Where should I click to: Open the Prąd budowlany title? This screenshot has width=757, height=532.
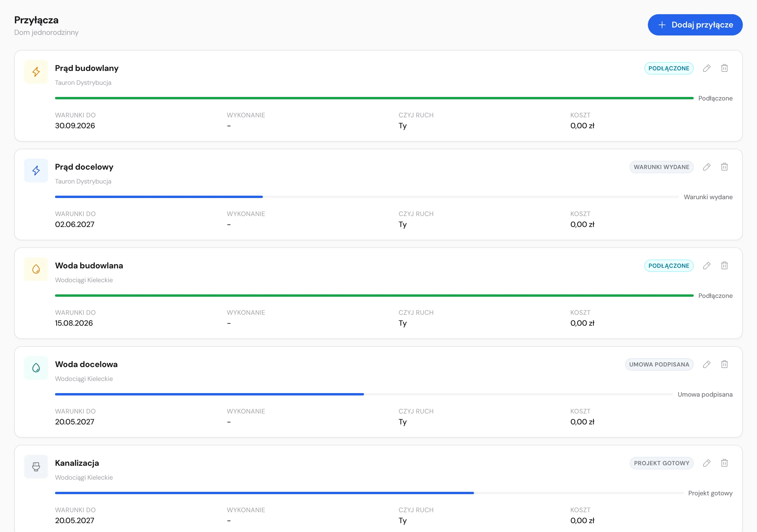pos(87,68)
